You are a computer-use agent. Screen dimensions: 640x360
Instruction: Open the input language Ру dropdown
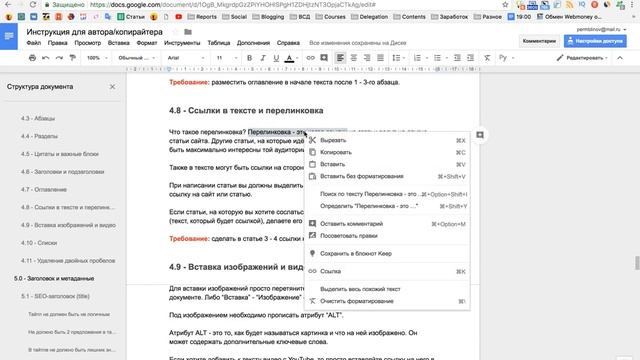pos(506,58)
